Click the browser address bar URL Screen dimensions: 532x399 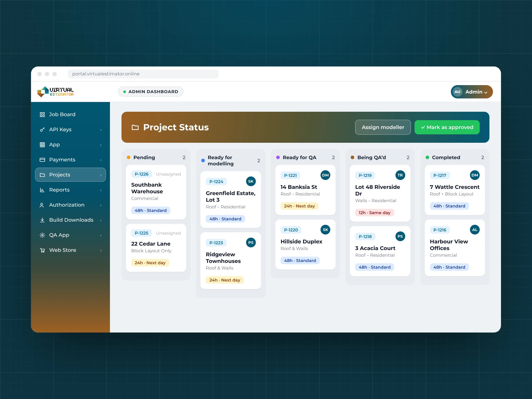coord(143,74)
